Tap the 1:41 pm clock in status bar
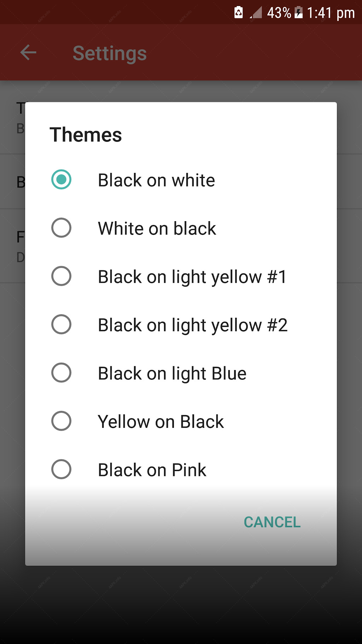The image size is (362, 644). coord(331,13)
